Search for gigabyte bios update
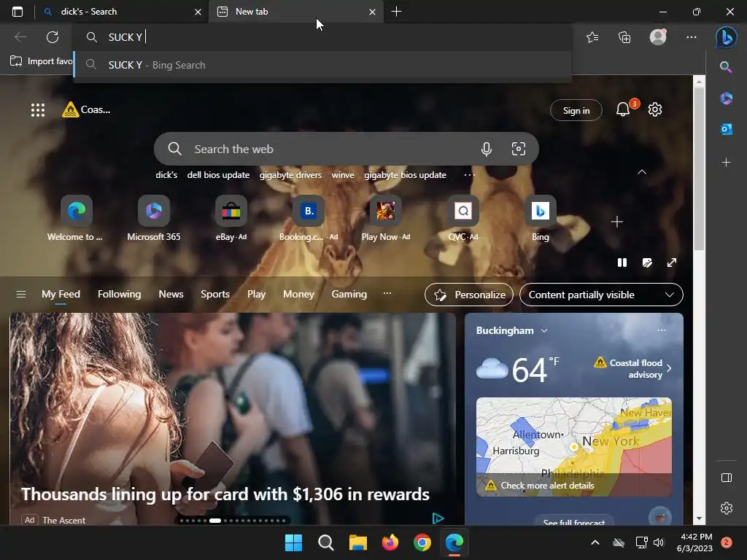Image resolution: width=747 pixels, height=560 pixels. pos(406,175)
